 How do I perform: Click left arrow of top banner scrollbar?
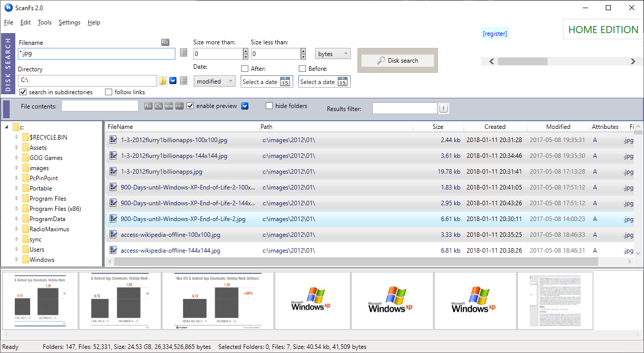point(492,62)
